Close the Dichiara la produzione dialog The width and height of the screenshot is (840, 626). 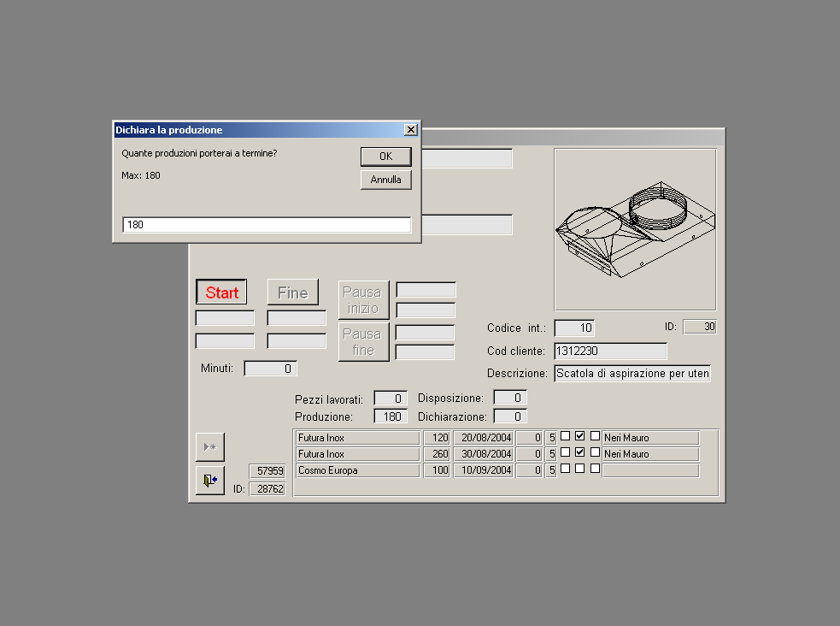coord(410,130)
